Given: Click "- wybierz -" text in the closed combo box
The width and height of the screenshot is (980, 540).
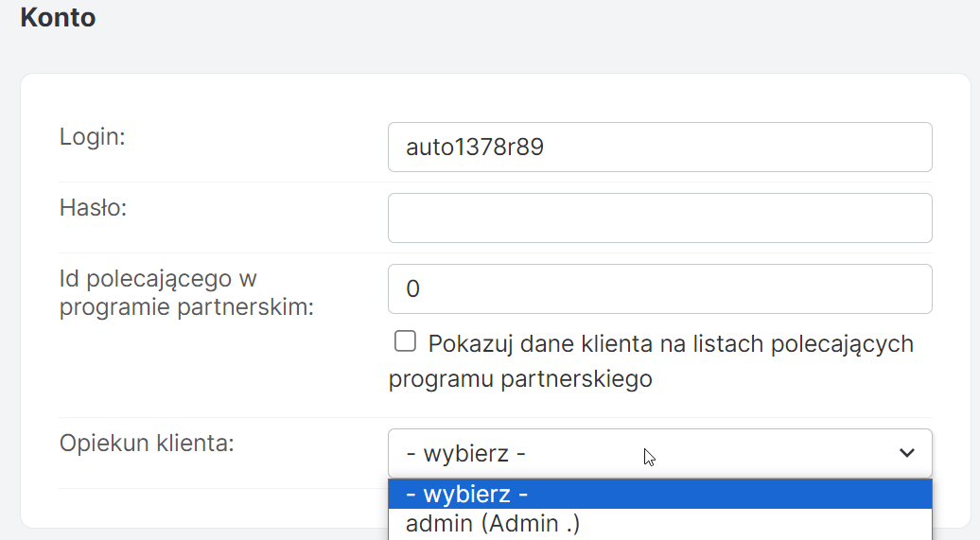Looking at the screenshot, I should coord(465,454).
